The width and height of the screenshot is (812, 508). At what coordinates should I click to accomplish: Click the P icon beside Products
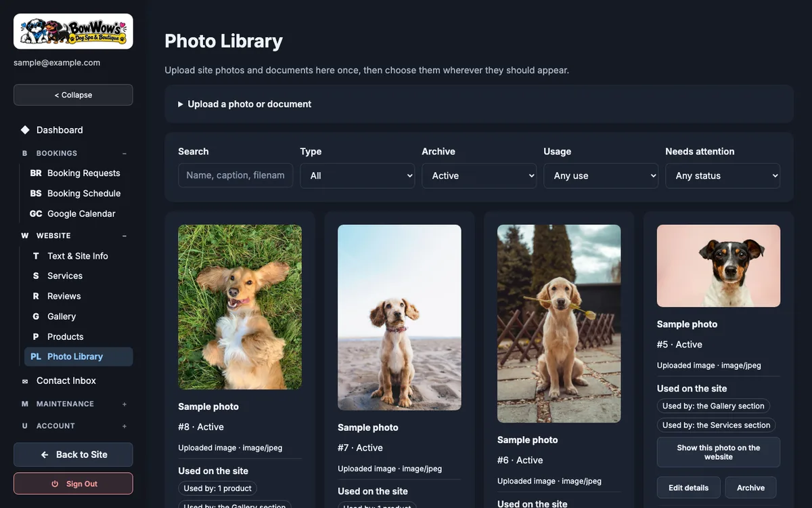[36, 337]
